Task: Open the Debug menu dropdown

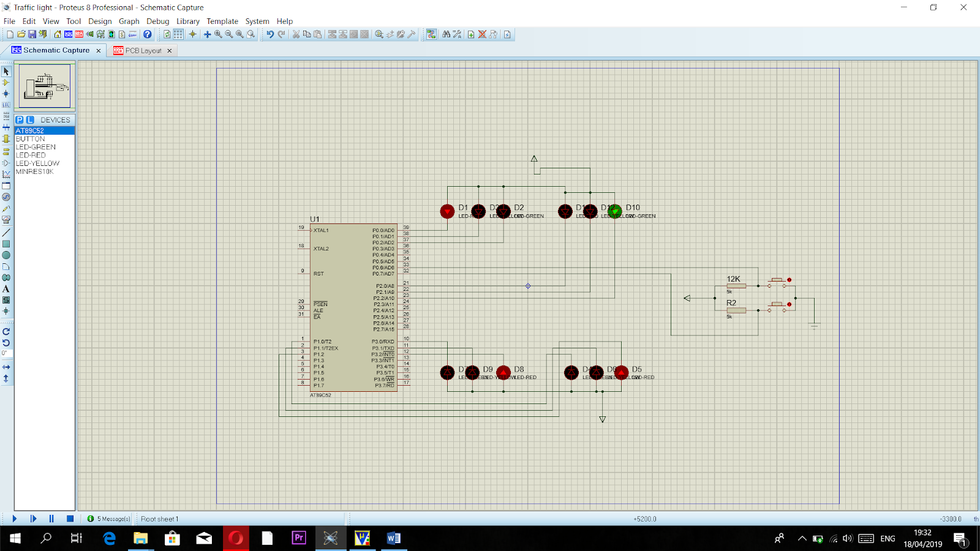Action: [157, 21]
